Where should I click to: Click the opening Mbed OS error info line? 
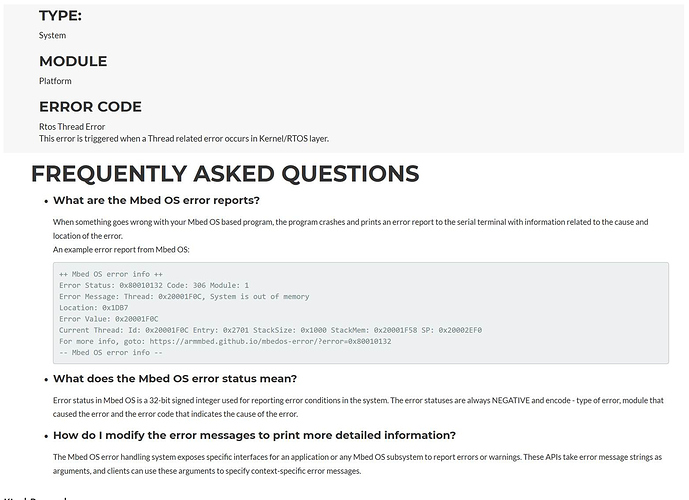coord(111,274)
